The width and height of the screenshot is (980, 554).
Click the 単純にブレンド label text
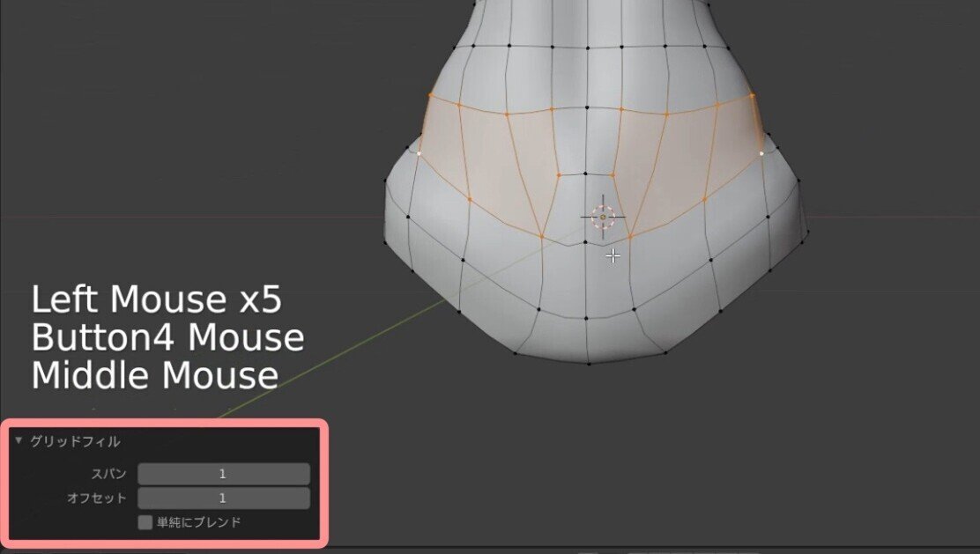point(199,522)
